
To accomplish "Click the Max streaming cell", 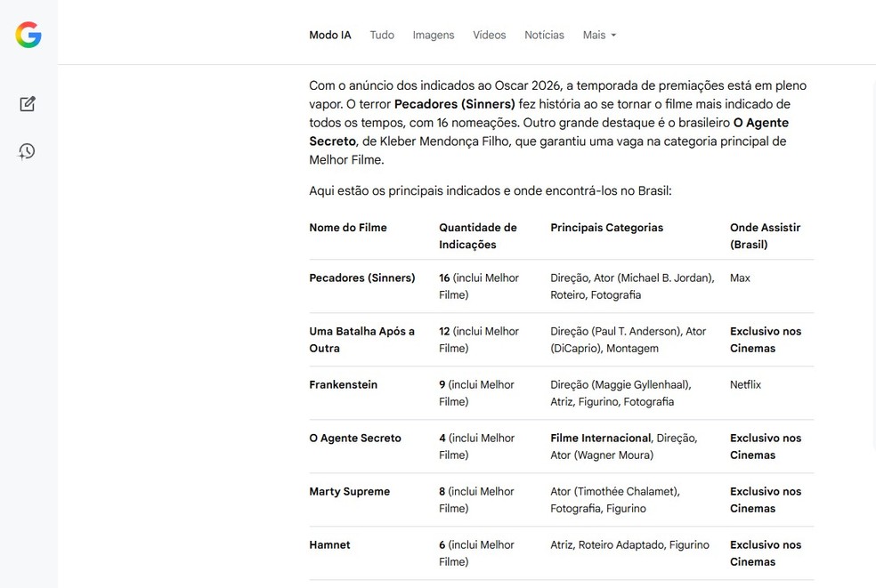I will [740, 278].
